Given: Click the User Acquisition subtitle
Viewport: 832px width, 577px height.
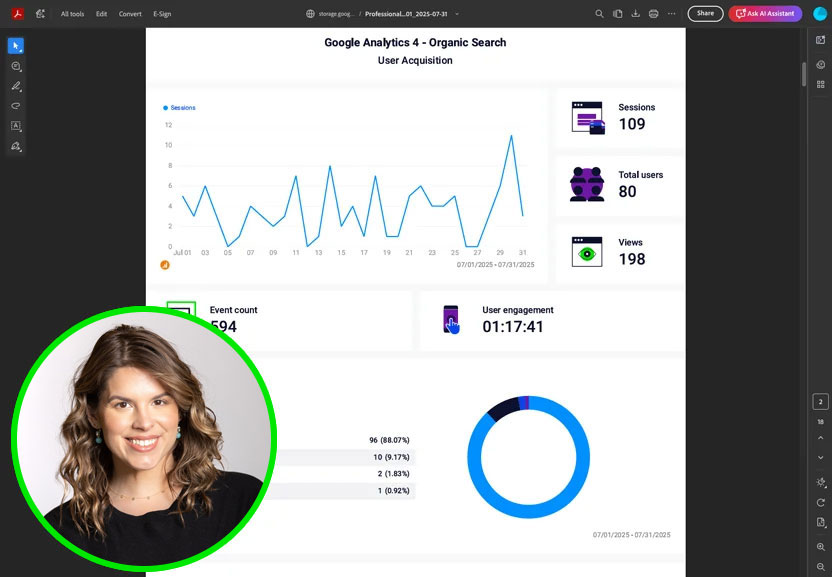Looking at the screenshot, I should 415,61.
